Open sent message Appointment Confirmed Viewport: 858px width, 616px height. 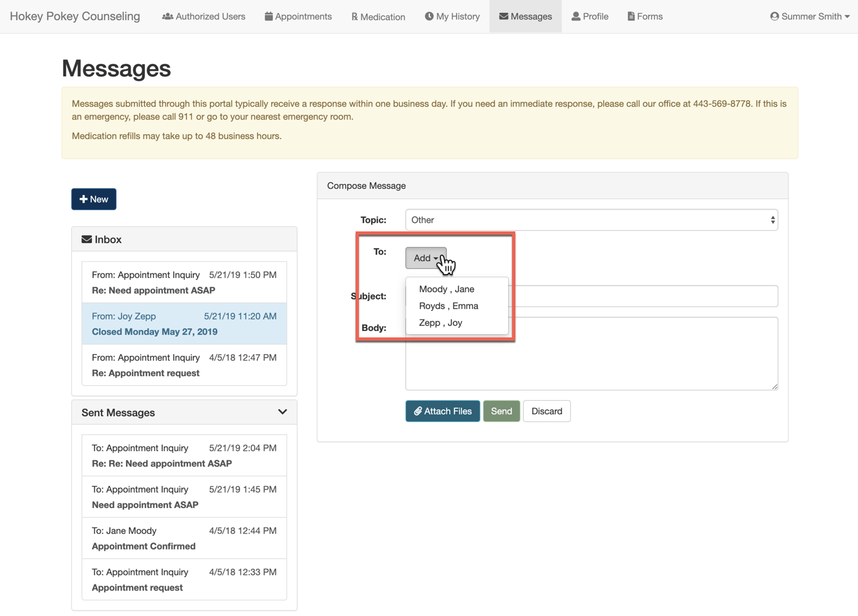(x=184, y=538)
